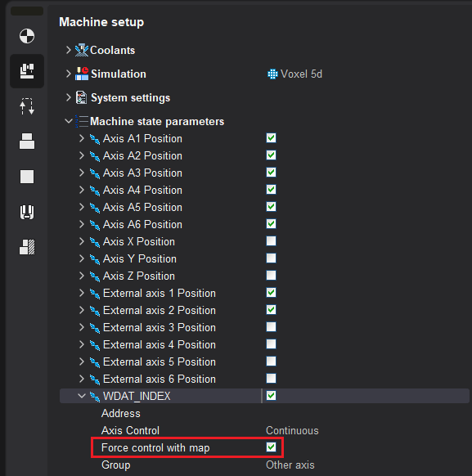The height and width of the screenshot is (476, 472).
Task: Collapse the WDAT_INDEX parameter
Action: tap(81, 396)
